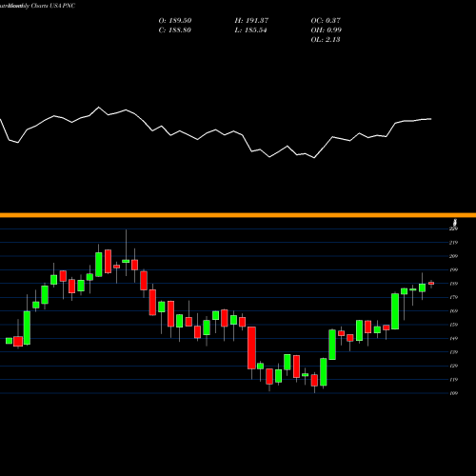
Task: Click the 169 price axis label
Action: coord(454,311)
